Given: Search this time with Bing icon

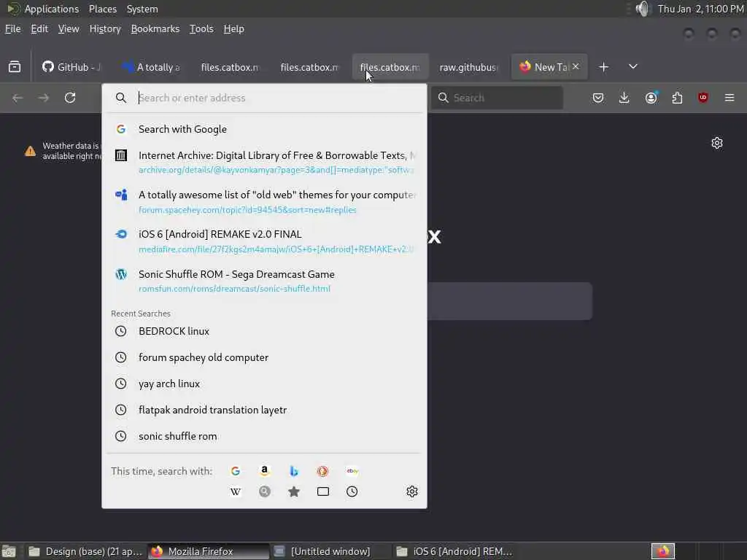Looking at the screenshot, I should pyautogui.click(x=294, y=471).
